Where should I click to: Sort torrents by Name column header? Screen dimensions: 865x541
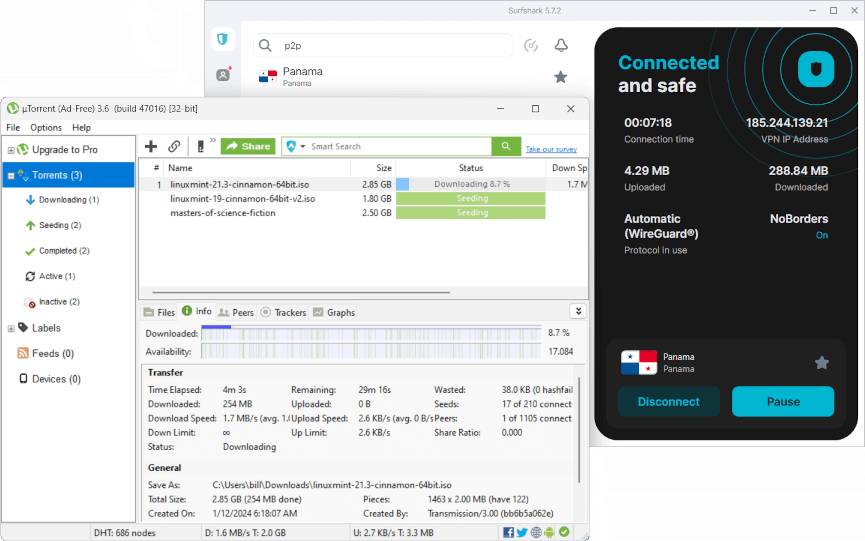pyautogui.click(x=258, y=168)
